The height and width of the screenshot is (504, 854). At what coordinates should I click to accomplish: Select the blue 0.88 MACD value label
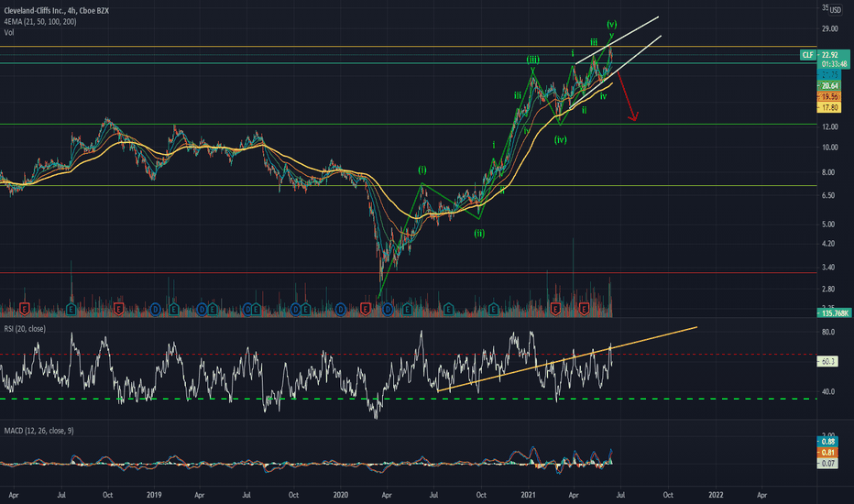pos(827,442)
